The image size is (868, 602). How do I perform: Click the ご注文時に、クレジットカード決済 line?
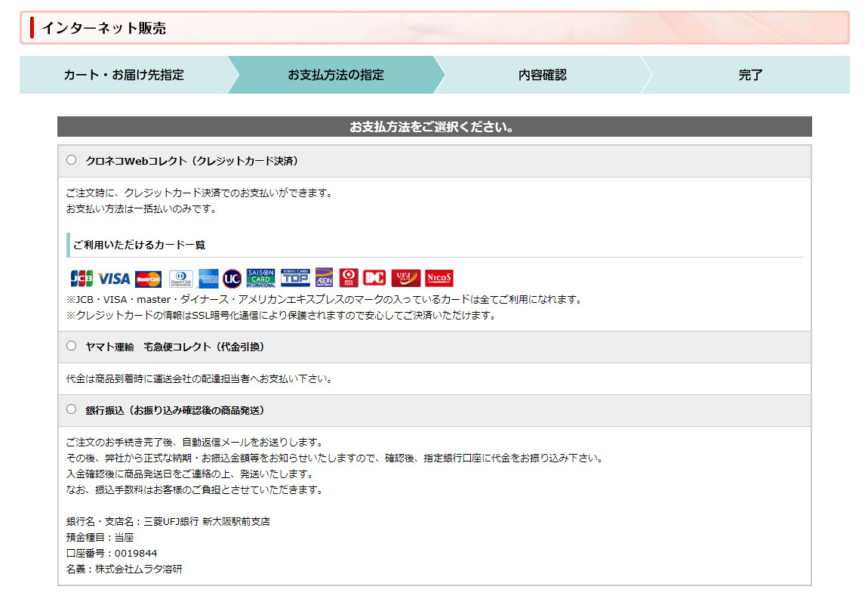click(x=199, y=193)
